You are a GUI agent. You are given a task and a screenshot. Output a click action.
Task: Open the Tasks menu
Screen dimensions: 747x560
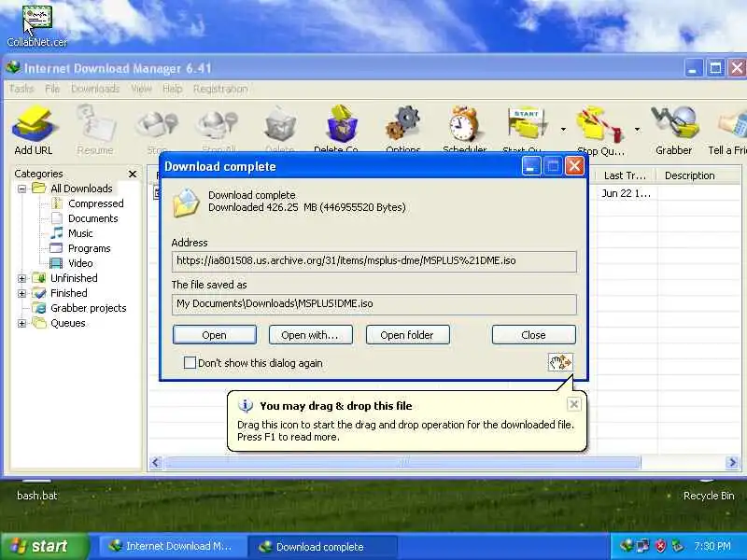21,89
